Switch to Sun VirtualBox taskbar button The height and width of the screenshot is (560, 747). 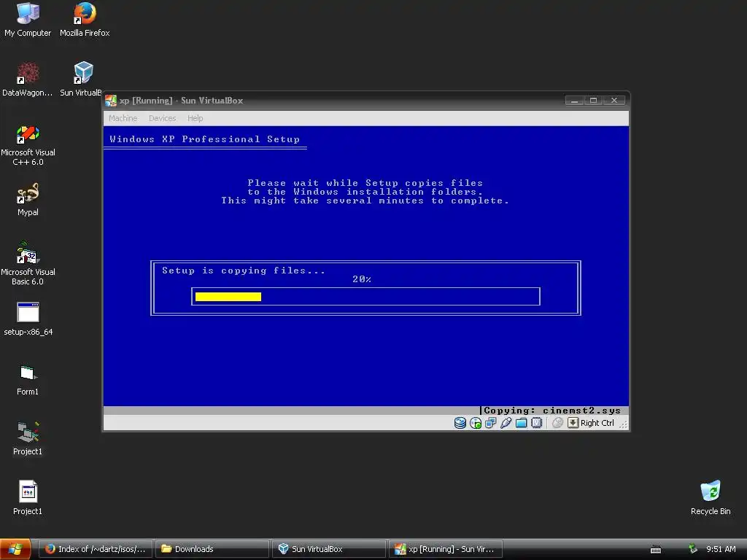tap(329, 549)
